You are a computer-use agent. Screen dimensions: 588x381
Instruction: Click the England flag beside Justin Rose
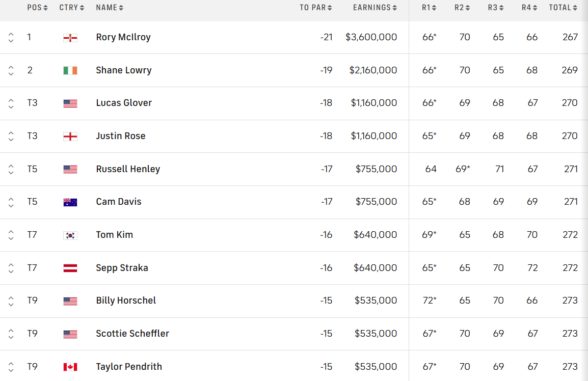pyautogui.click(x=70, y=136)
